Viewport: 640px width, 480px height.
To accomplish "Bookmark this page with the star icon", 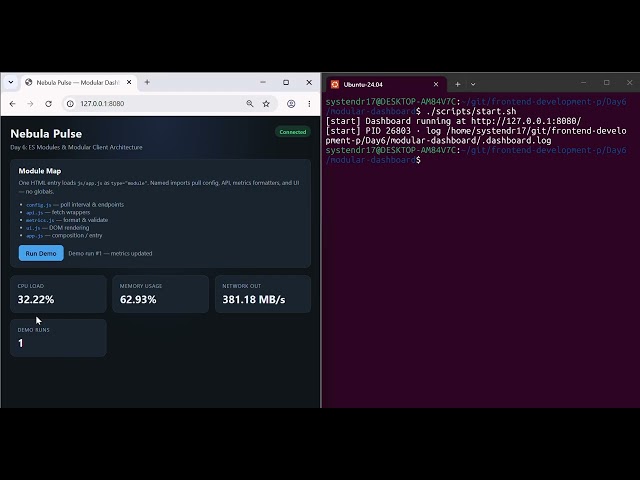I will [266, 104].
